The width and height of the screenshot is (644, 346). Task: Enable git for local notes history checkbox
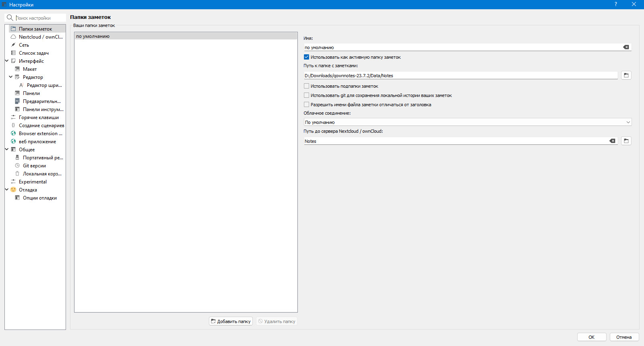(306, 95)
